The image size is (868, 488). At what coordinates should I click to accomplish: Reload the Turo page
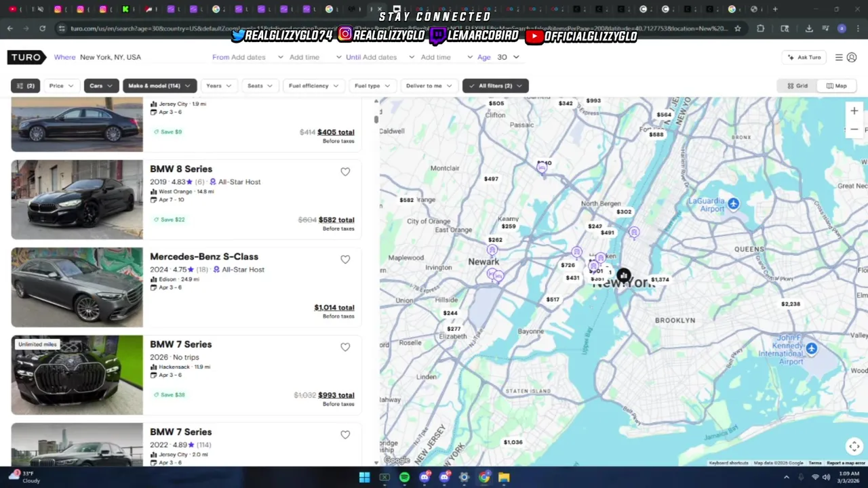[42, 28]
